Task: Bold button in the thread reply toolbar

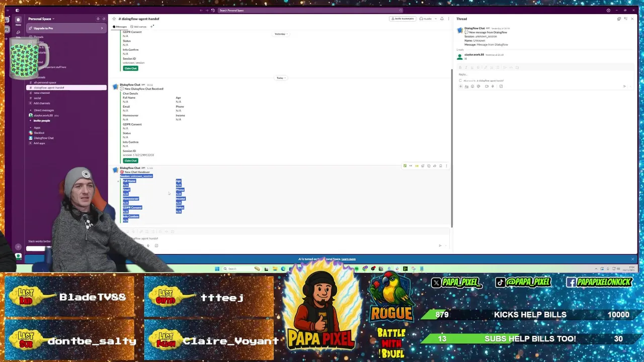Action: (460, 67)
